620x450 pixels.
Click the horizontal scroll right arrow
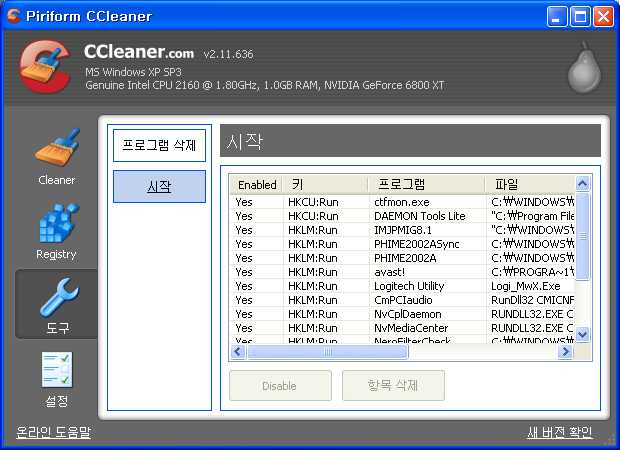(565, 351)
